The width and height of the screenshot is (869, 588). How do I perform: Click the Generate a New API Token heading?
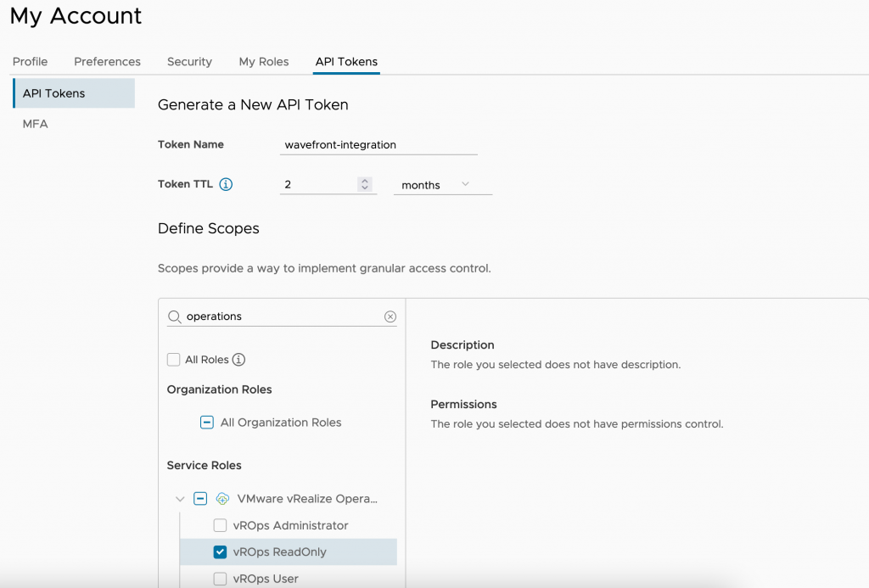tap(253, 104)
